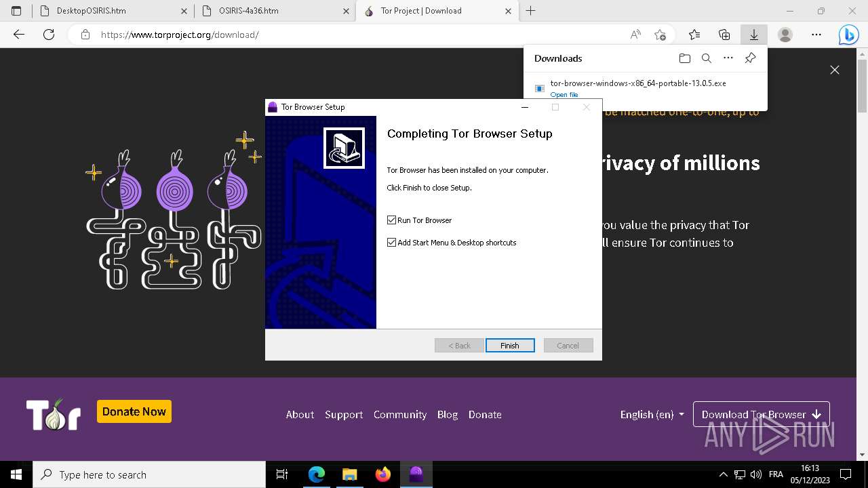Expand the English (en) language dropdown

(652, 415)
